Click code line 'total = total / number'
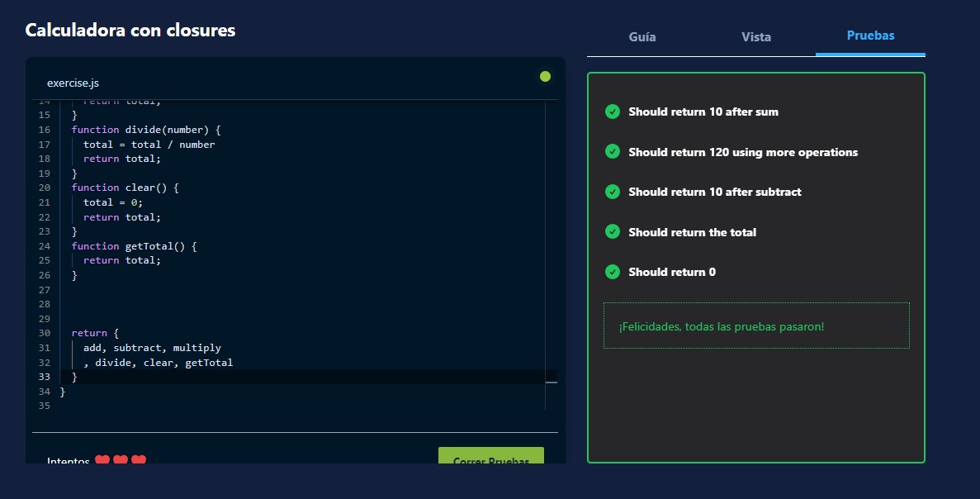The width and height of the screenshot is (980, 499). (x=149, y=145)
